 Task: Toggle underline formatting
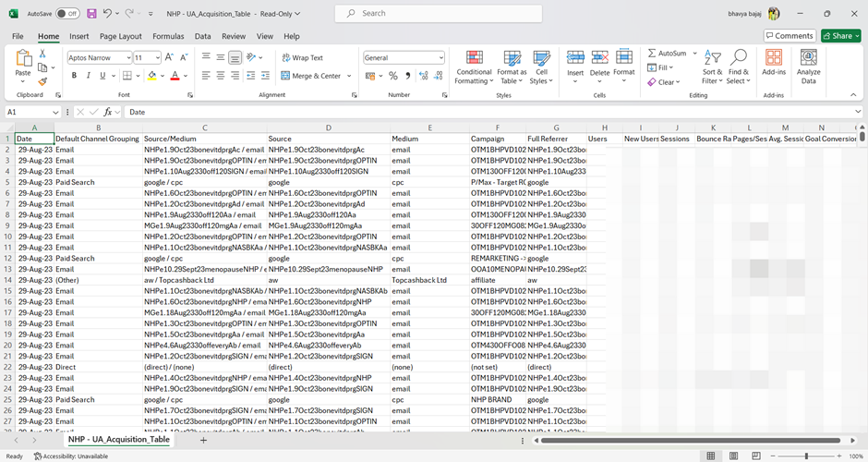coord(102,76)
